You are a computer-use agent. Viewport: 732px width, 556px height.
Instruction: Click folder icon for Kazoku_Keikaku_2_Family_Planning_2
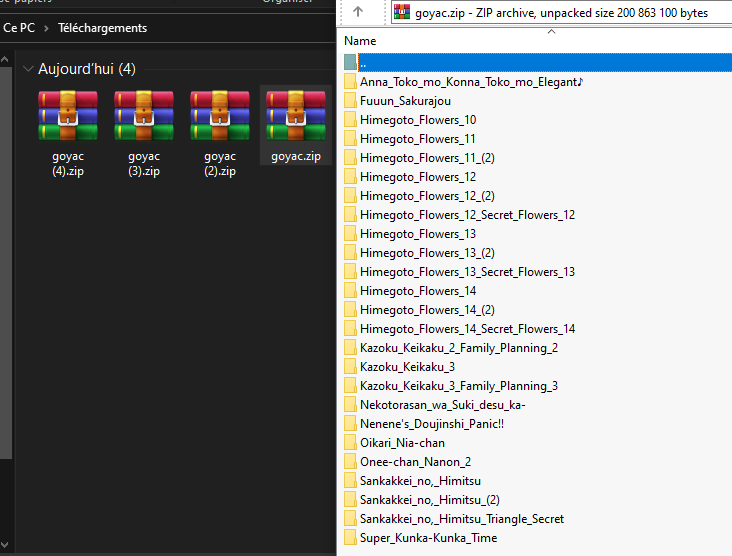tap(350, 347)
